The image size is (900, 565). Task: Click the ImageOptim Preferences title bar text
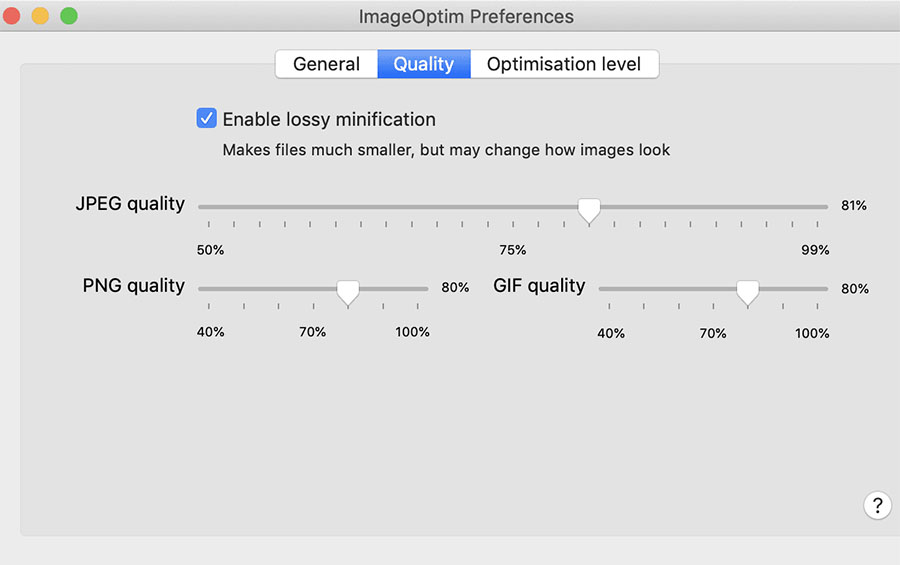[466, 17]
